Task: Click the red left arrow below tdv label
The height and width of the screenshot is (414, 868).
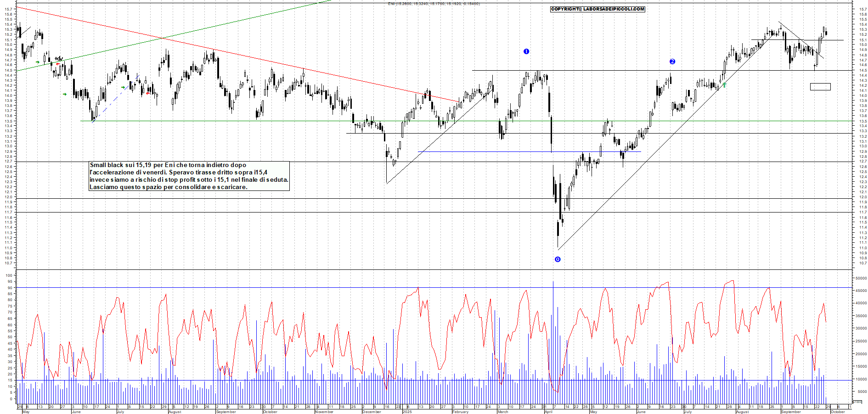Action: point(58,64)
